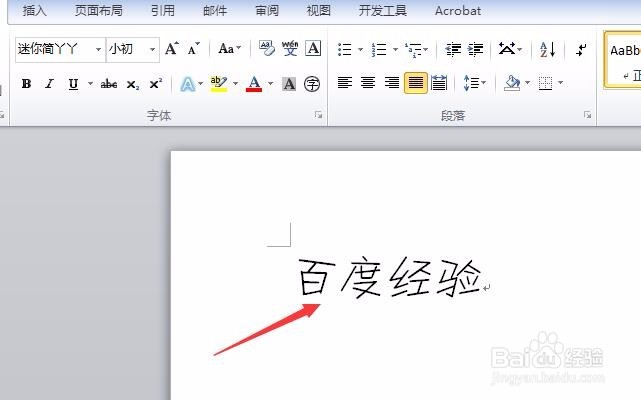This screenshot has height=400, width=641.
Task: Select the 邮件 tab
Action: tap(215, 10)
